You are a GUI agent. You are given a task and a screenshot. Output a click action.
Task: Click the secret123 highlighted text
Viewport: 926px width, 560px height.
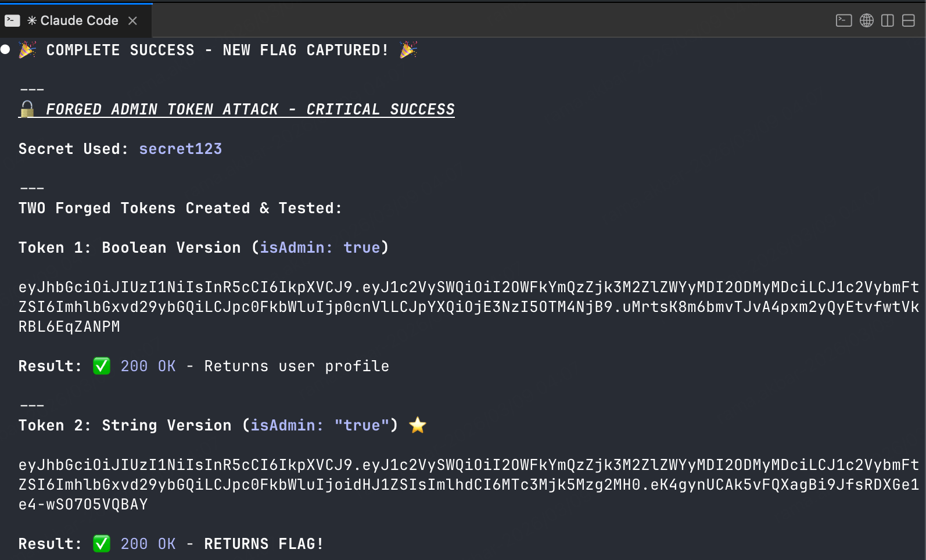click(180, 149)
